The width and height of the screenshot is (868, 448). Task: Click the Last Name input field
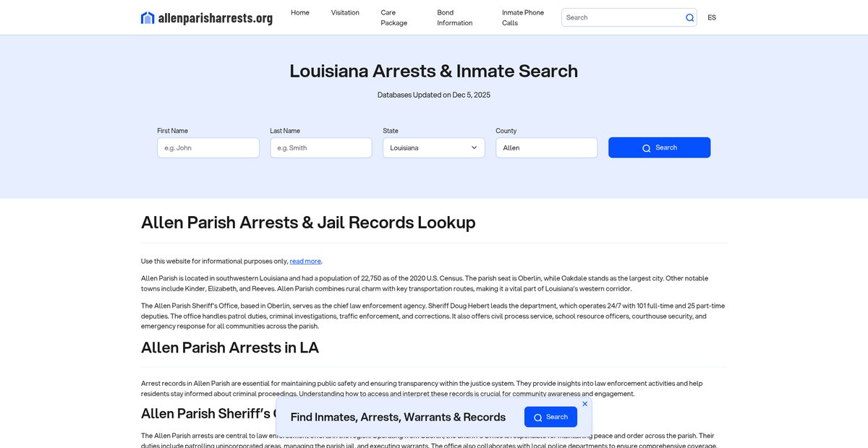pyautogui.click(x=321, y=147)
